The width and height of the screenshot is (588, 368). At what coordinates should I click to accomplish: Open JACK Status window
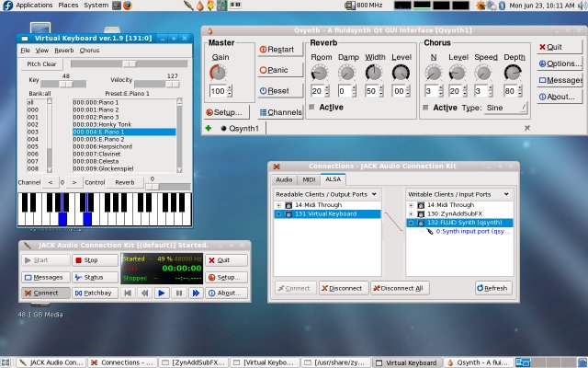[95, 277]
